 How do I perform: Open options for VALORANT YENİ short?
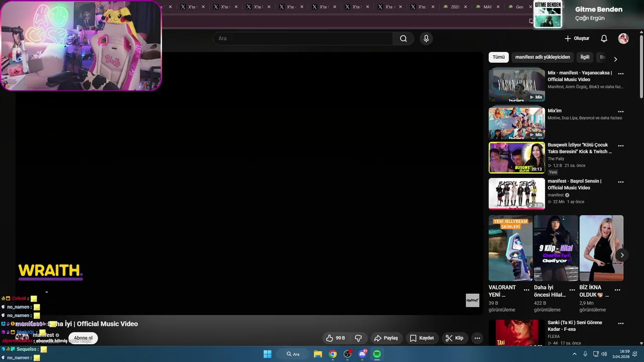click(526, 290)
